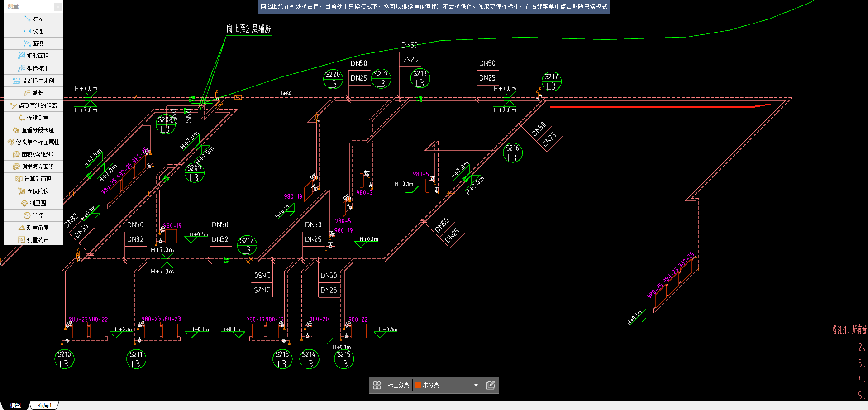Open 测量统计 measurement statistics
This screenshot has width=868, height=410.
click(33, 240)
